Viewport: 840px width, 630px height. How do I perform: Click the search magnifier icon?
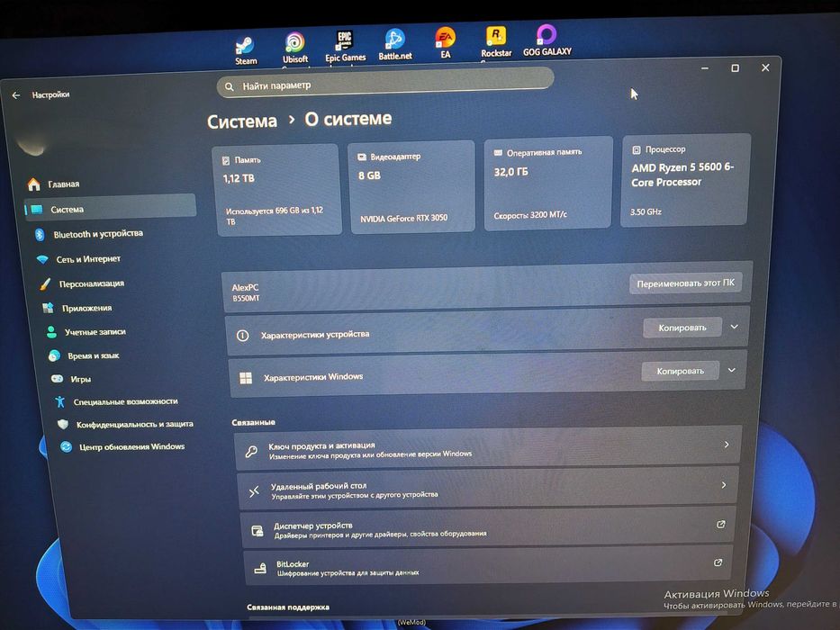(x=230, y=86)
